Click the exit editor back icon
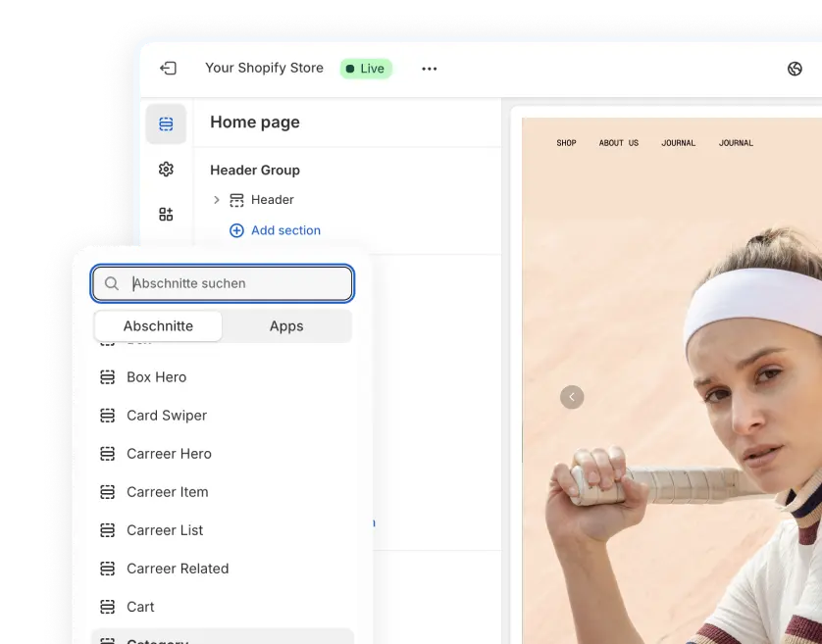 [x=169, y=68]
